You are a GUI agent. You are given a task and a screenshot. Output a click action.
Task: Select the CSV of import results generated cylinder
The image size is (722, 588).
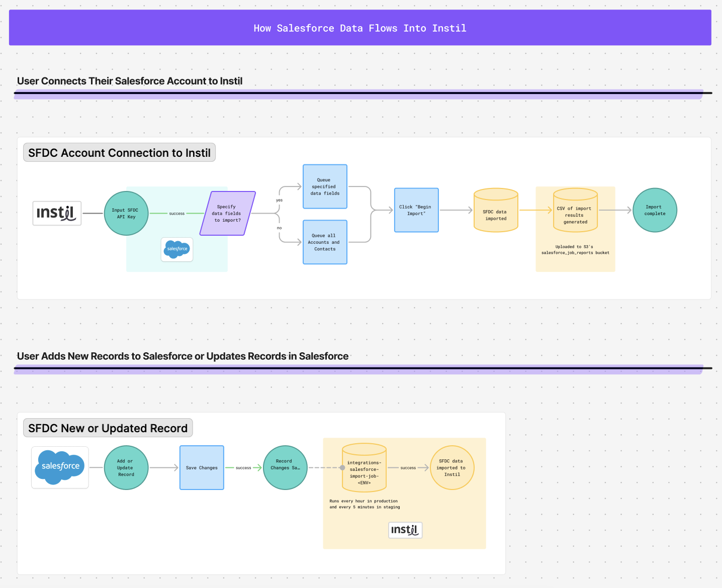[x=575, y=210]
